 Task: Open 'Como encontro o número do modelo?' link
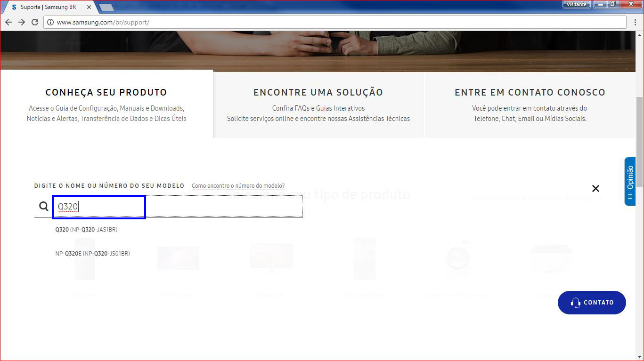[238, 186]
